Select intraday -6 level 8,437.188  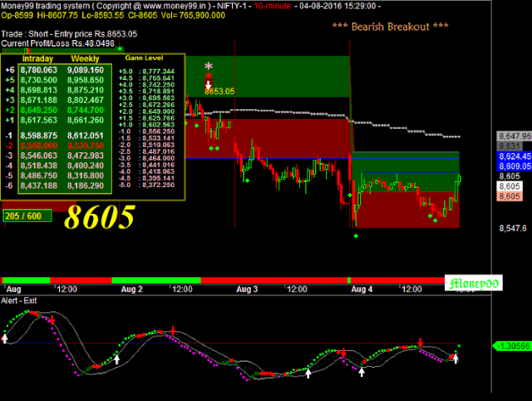click(x=39, y=186)
